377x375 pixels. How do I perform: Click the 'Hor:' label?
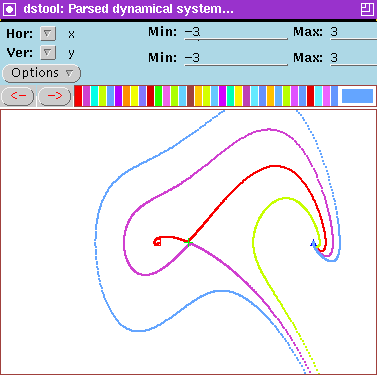click(x=20, y=34)
